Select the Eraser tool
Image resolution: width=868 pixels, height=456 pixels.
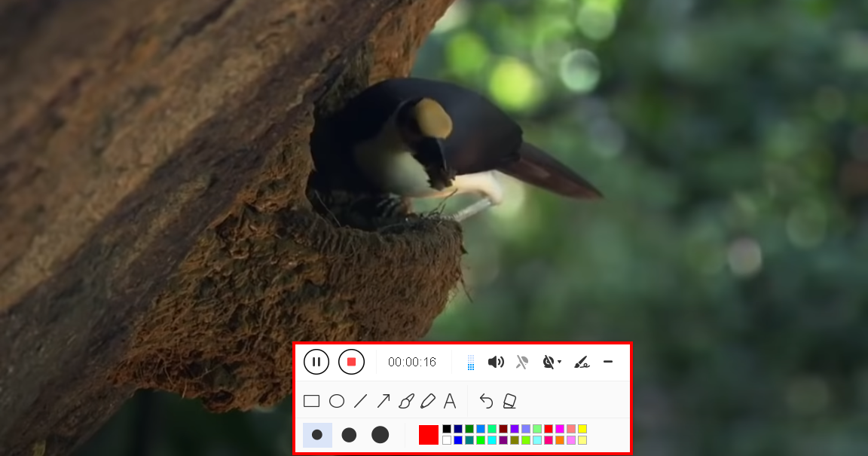tap(510, 401)
